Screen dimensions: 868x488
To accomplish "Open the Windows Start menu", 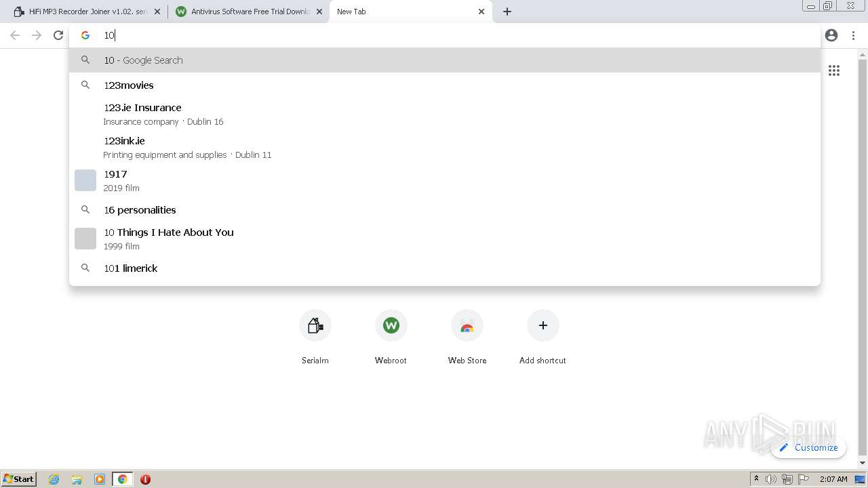I will coord(19,479).
